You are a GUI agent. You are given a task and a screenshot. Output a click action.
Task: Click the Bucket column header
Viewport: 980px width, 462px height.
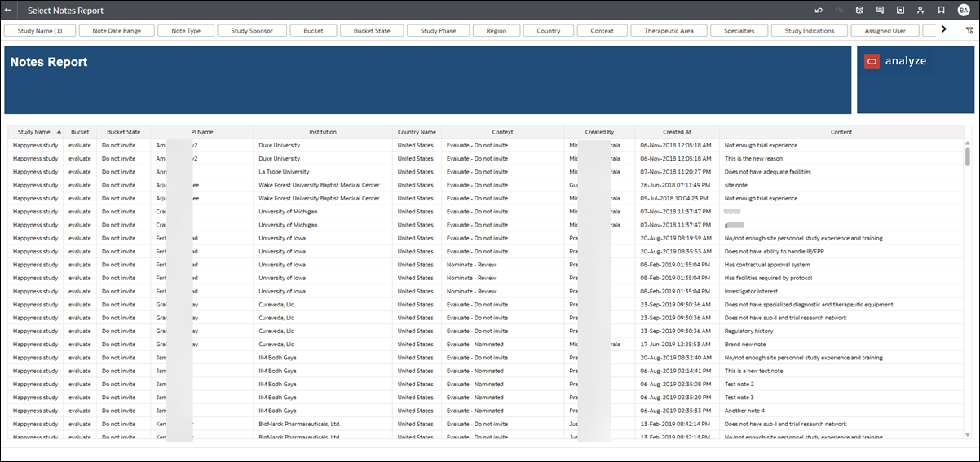80,132
